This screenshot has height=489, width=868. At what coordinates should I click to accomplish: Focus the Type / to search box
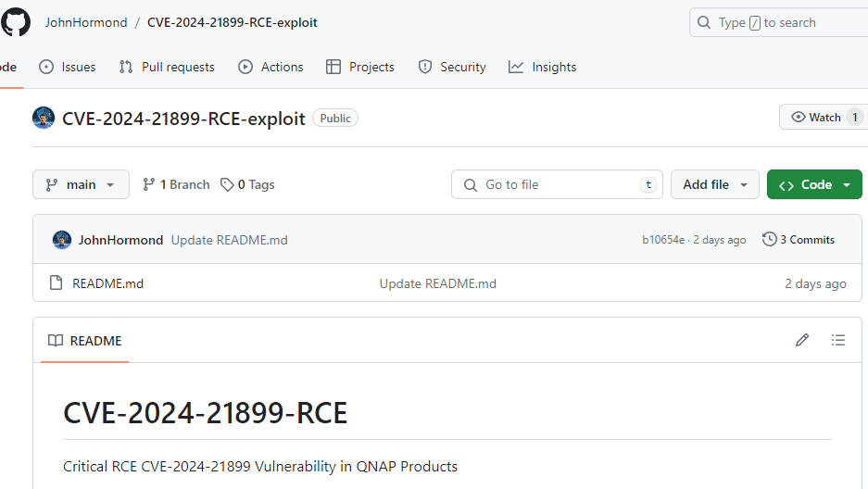pos(778,22)
